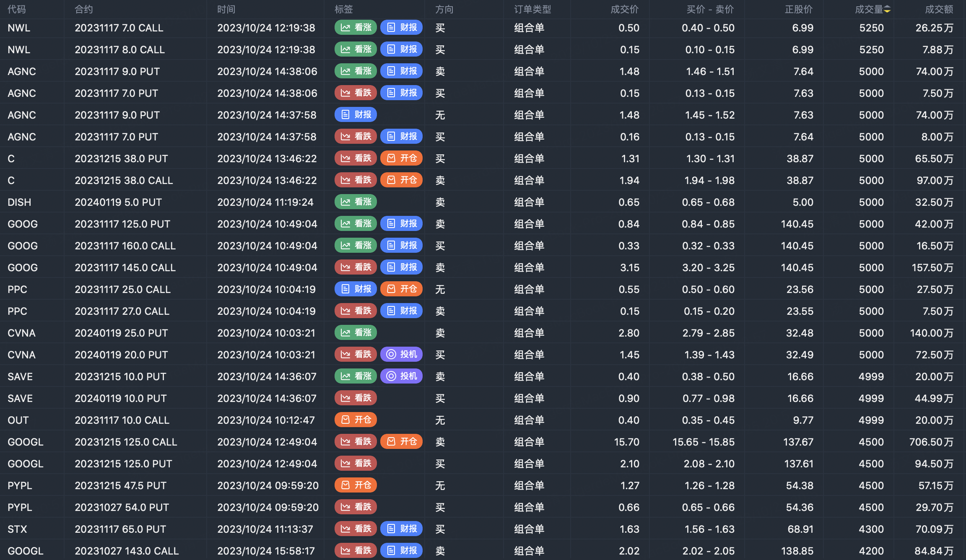Click 财报 tag on STX 65.0 PUT row

pos(401,529)
